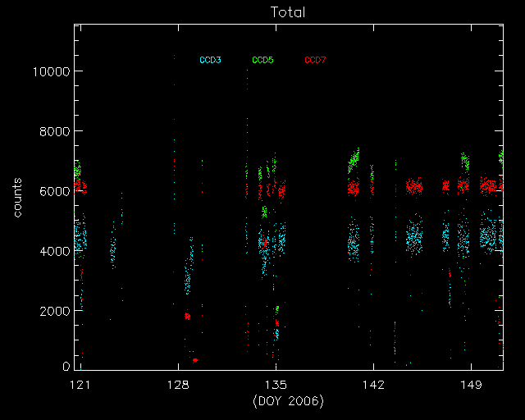Click the 121 day tick label
Viewport: 525px width, 420px height.
coord(80,384)
